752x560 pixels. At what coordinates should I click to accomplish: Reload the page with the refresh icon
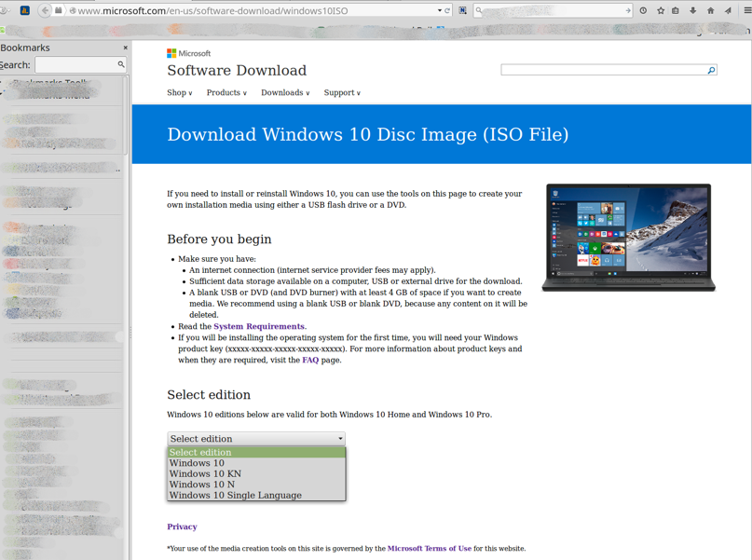tap(447, 10)
